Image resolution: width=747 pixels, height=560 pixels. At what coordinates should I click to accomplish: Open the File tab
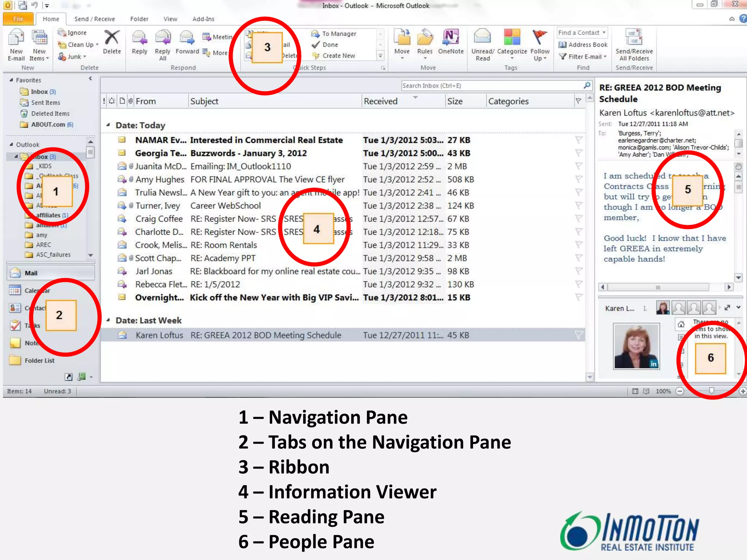18,19
